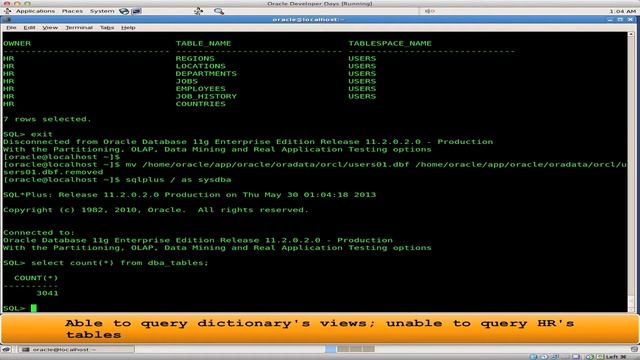Click the 3041 count result value
The height and width of the screenshot is (360, 640).
(47, 293)
